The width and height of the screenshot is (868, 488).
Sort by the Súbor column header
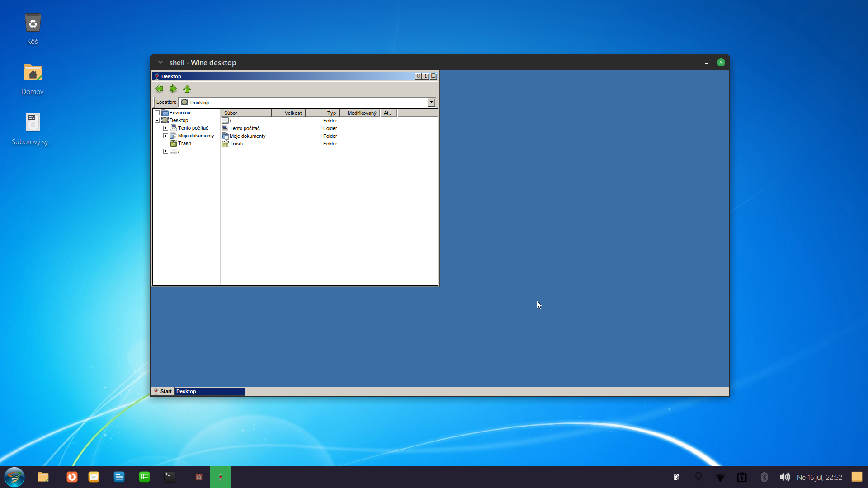(x=245, y=113)
